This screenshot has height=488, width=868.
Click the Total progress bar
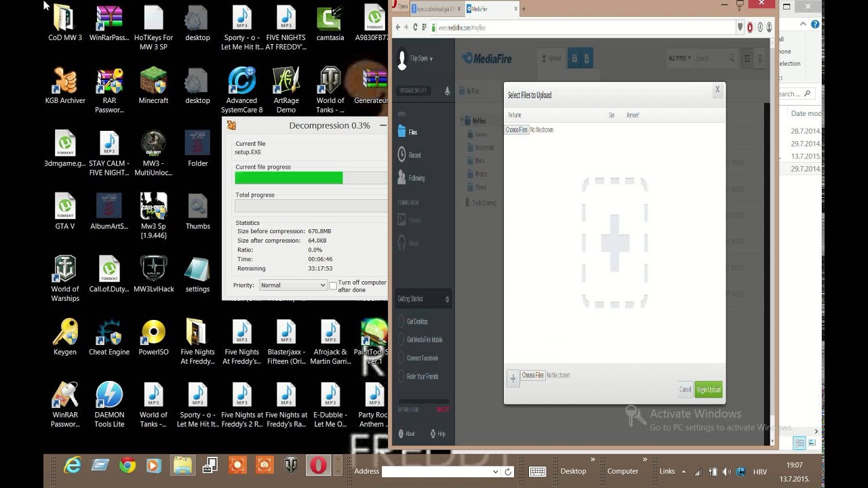[311, 205]
